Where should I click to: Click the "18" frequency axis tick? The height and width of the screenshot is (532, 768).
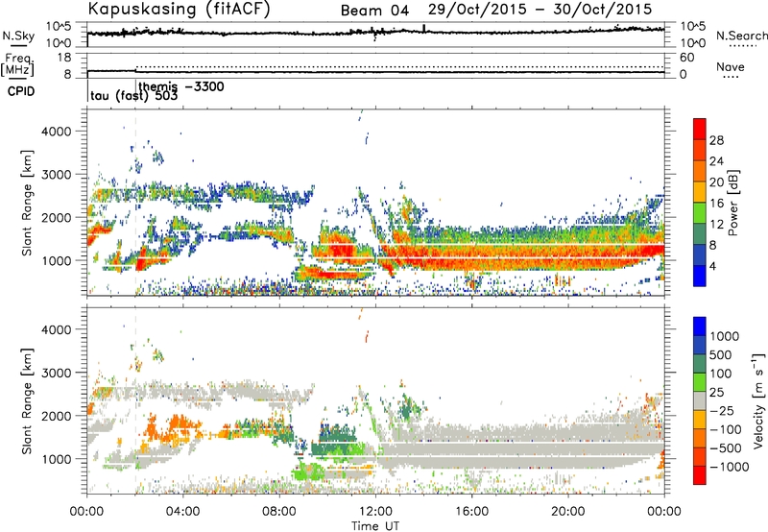click(x=64, y=58)
